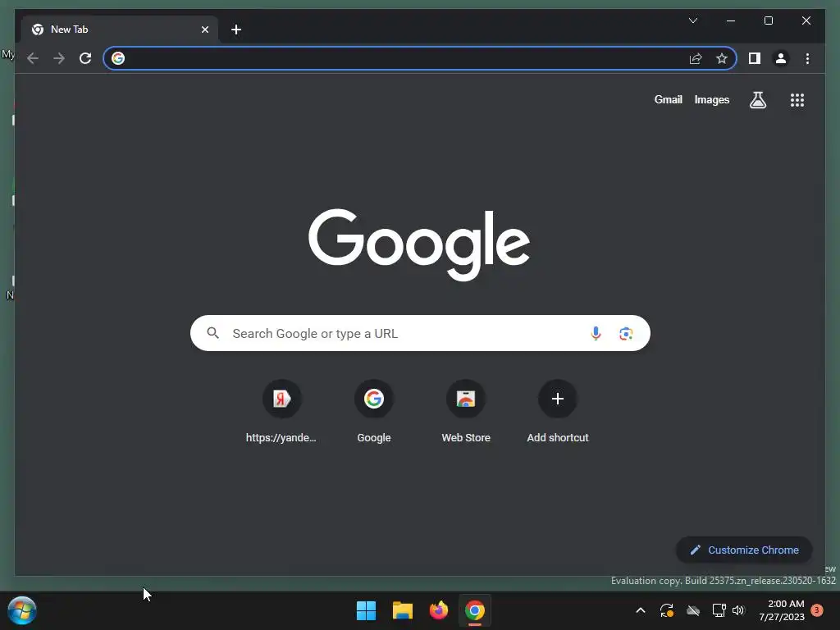Open a new tab with plus button
840x630 pixels.
pos(236,30)
